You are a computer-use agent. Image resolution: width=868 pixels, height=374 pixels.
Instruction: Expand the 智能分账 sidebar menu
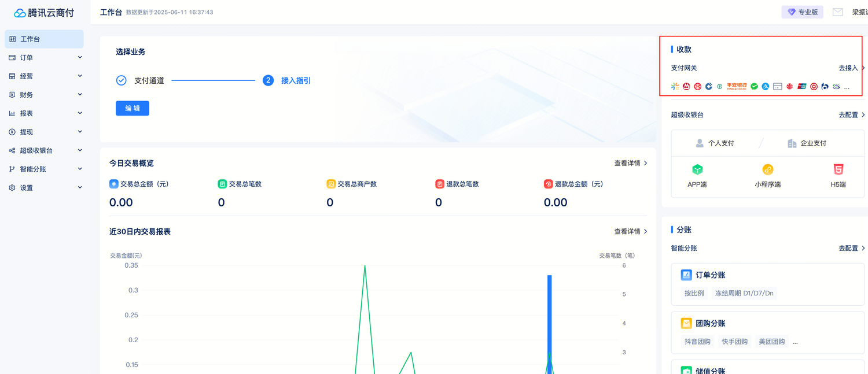coord(44,169)
